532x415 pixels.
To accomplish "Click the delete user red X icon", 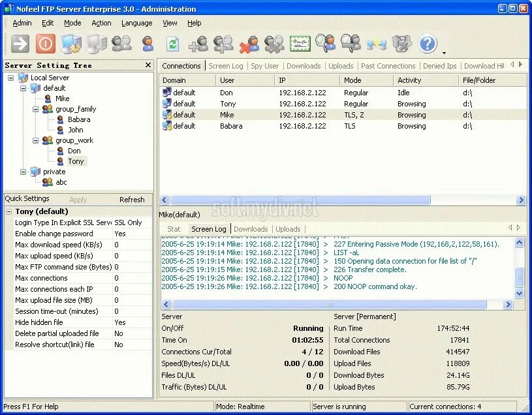I will point(249,44).
